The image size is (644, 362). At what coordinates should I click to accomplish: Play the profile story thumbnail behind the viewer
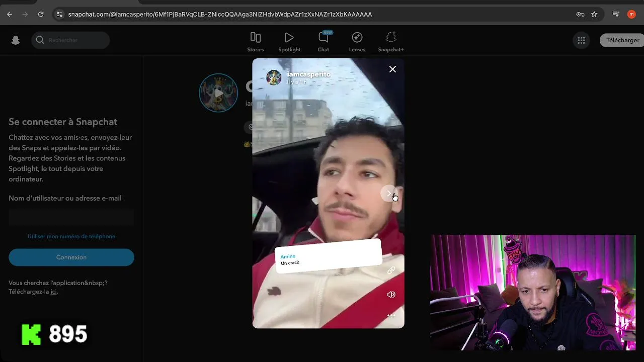[x=218, y=93]
